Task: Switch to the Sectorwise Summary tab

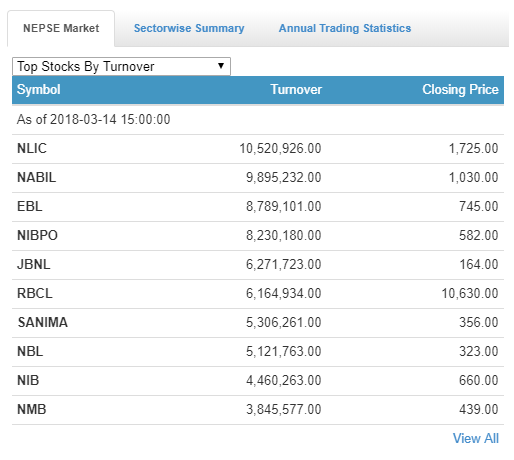Action: click(x=189, y=28)
